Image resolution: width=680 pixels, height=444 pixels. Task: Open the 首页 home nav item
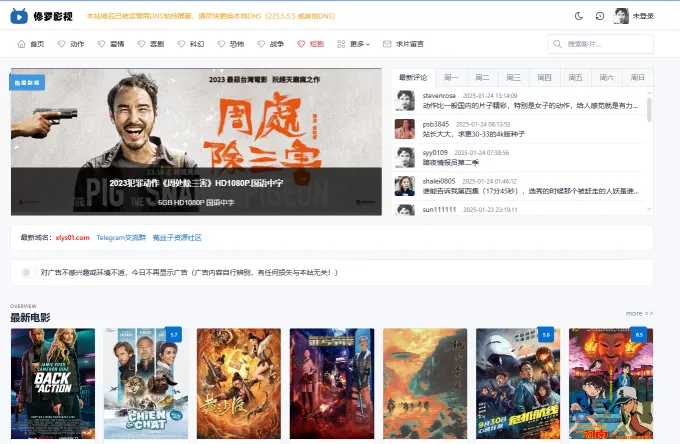(31, 44)
